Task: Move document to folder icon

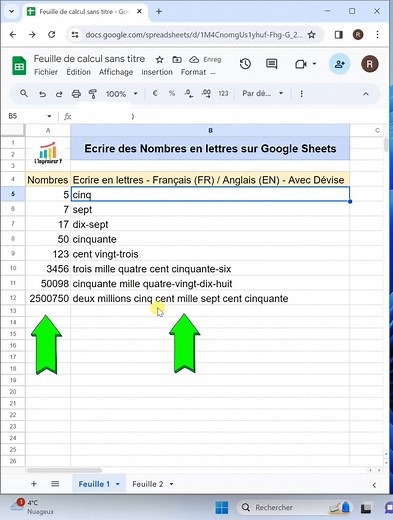Action: point(177,60)
